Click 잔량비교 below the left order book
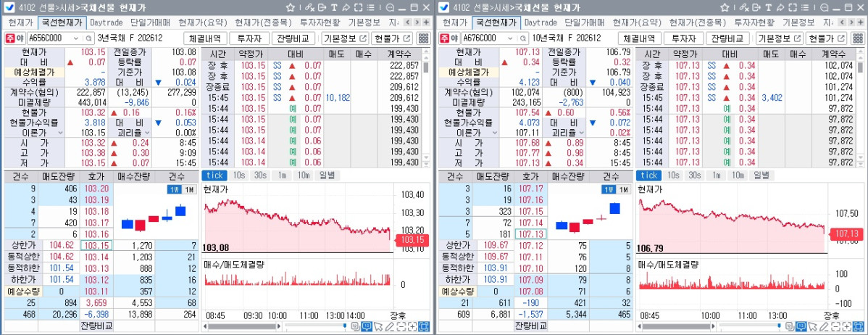This screenshot has height=335, width=868. pos(96,325)
